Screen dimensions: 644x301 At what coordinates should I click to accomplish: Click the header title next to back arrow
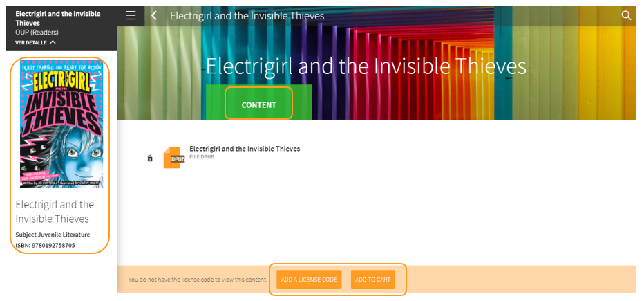coord(247,15)
